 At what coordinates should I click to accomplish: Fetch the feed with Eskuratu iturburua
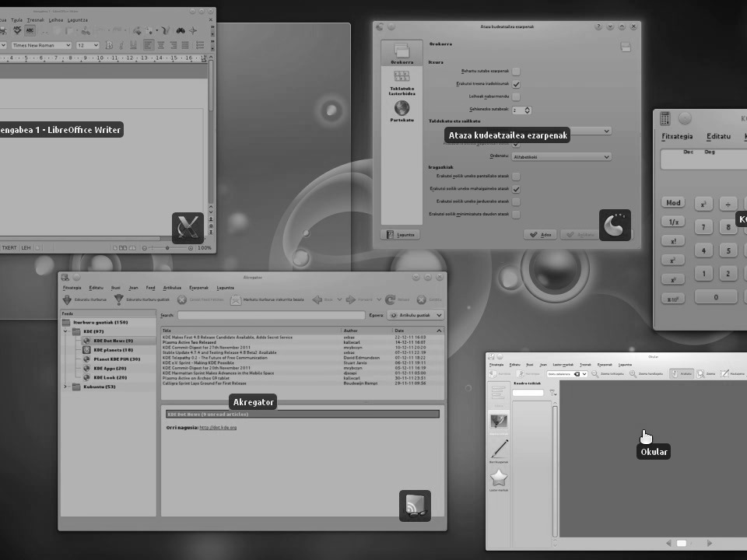click(x=85, y=299)
